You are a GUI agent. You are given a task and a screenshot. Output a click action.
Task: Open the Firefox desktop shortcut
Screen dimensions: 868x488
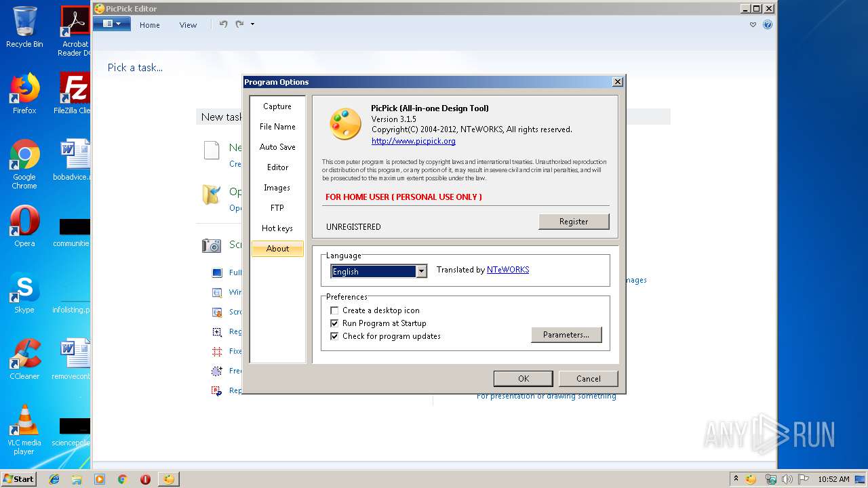point(24,94)
